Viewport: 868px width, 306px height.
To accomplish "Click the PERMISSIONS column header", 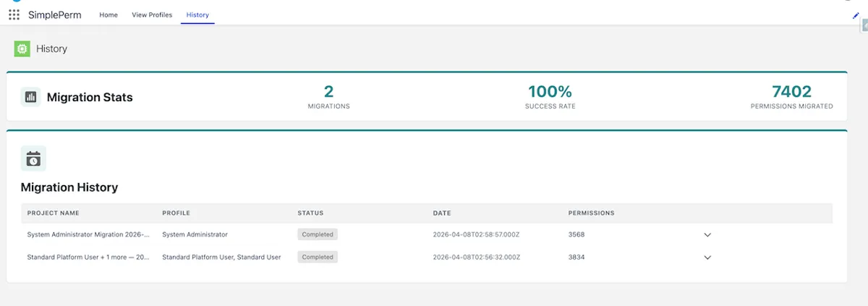I will click(x=591, y=213).
